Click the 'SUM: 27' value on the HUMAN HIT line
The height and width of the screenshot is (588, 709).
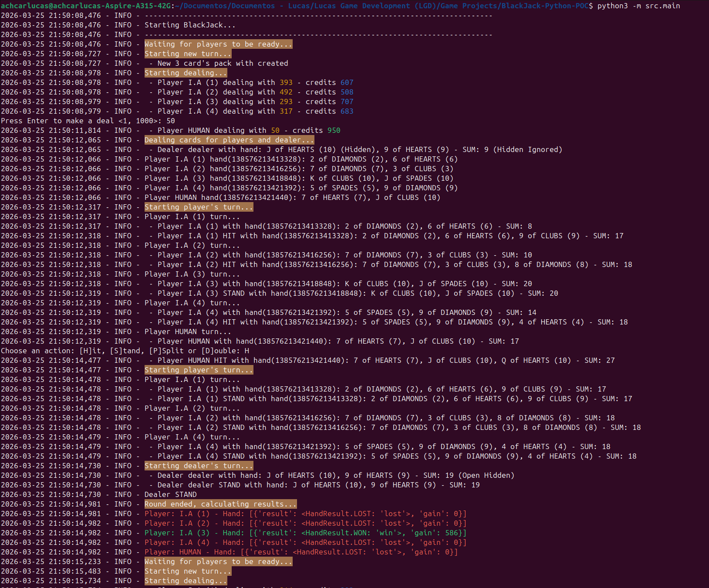tap(599, 360)
